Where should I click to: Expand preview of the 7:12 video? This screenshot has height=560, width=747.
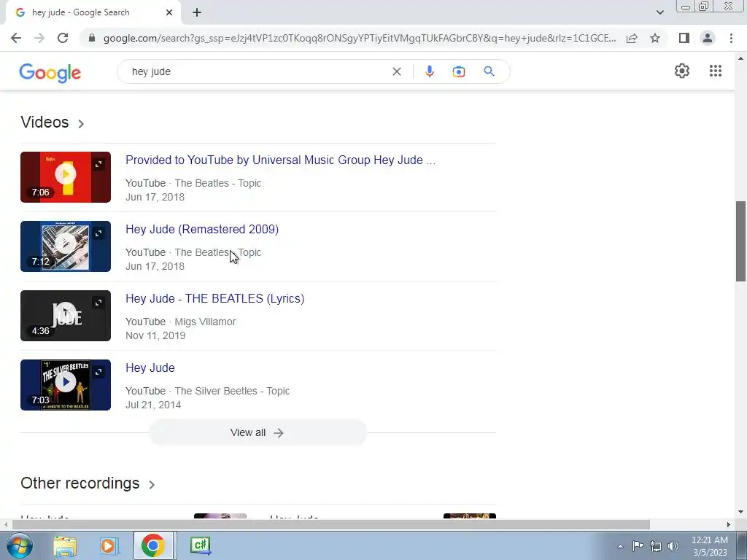tap(98, 233)
